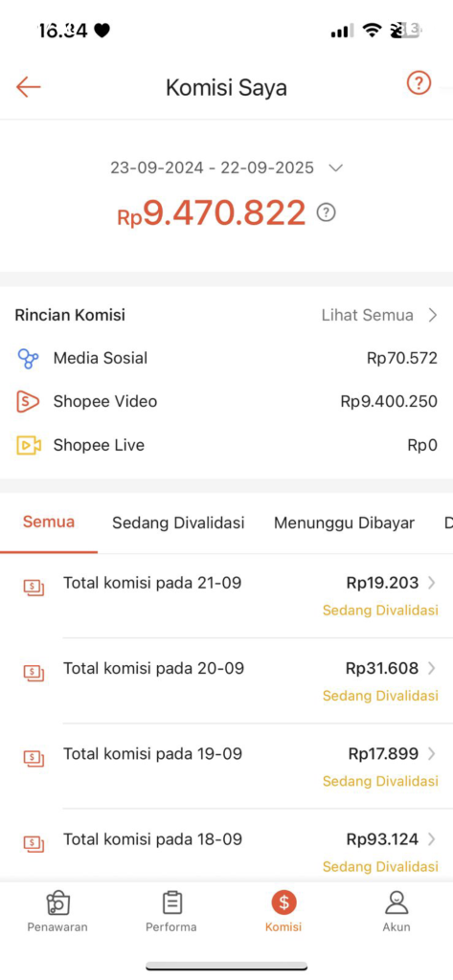Tap the 23-09-2024 - 22-09-2025 date range
The width and height of the screenshot is (453, 980).
click(212, 167)
